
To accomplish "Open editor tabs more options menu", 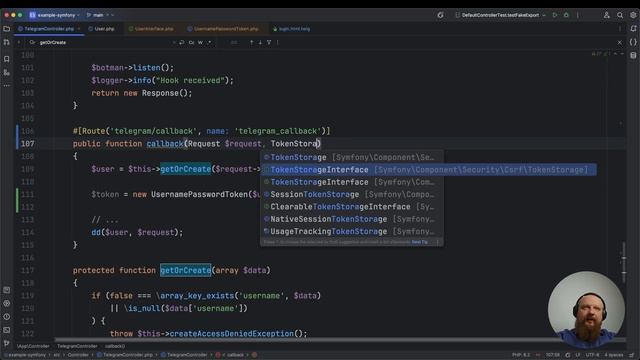I will (x=620, y=29).
